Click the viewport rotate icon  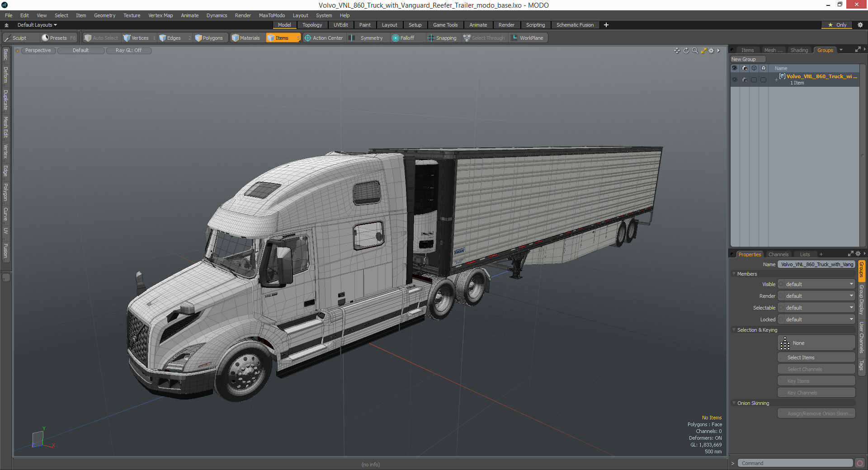[686, 51]
